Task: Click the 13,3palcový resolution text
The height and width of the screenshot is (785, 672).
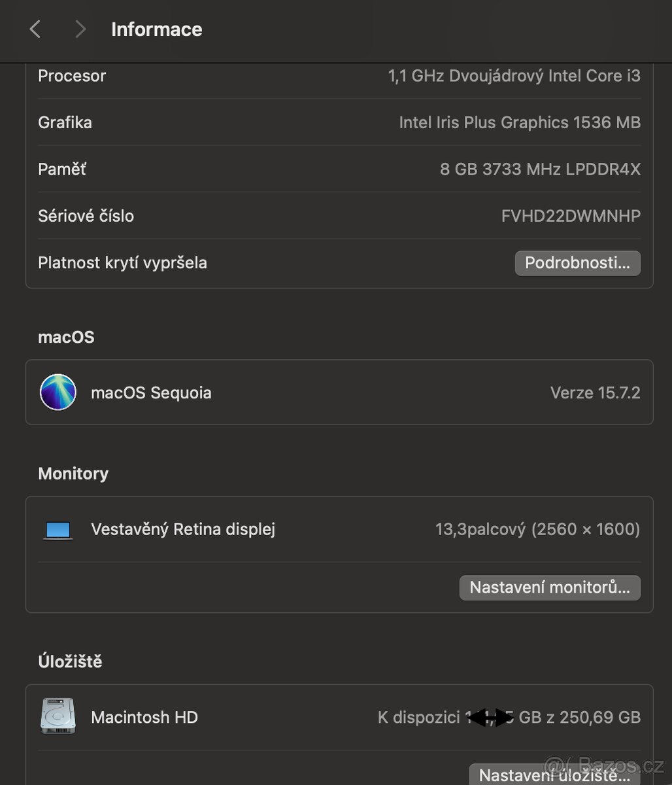Action: [537, 529]
